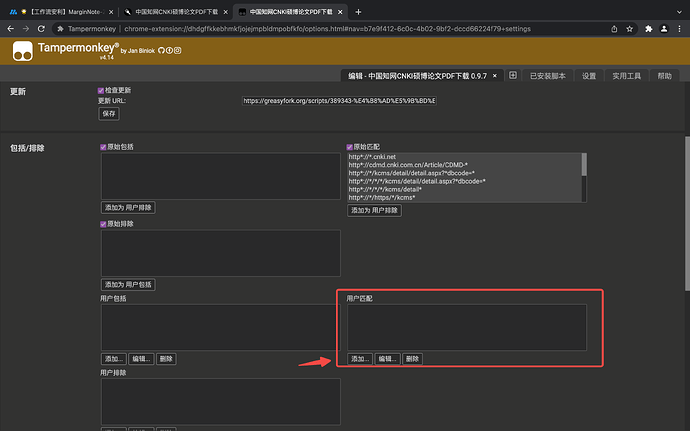The image size is (690, 431).
Task: Bookmark this page with star icon
Action: coord(630,29)
